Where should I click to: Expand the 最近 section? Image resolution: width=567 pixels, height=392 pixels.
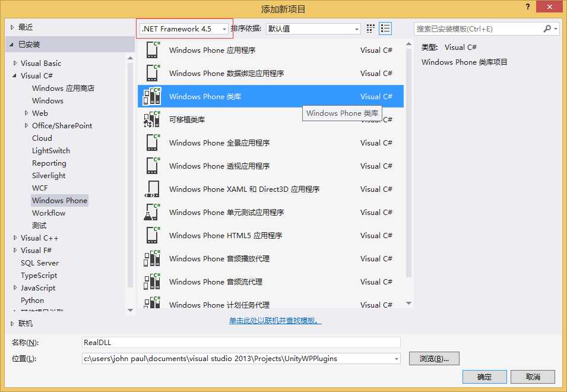(x=12, y=27)
